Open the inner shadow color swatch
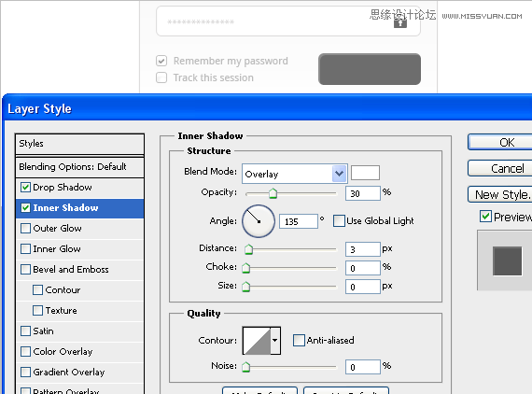 click(x=365, y=173)
